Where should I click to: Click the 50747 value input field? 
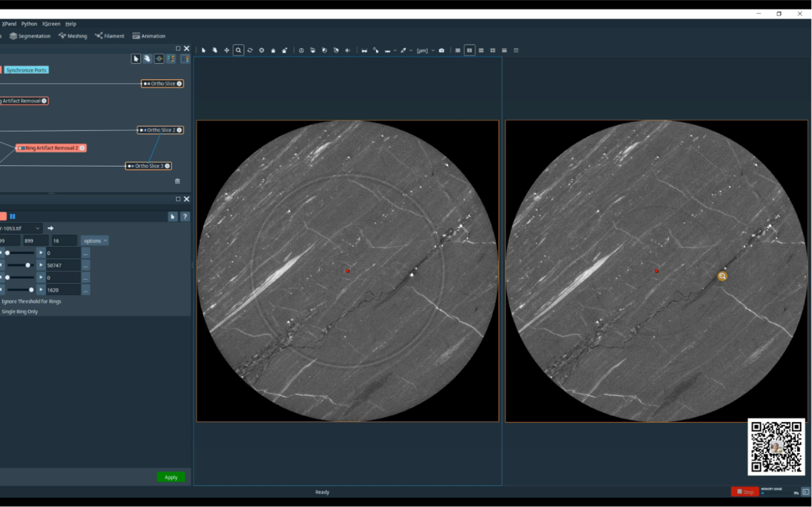click(x=63, y=265)
